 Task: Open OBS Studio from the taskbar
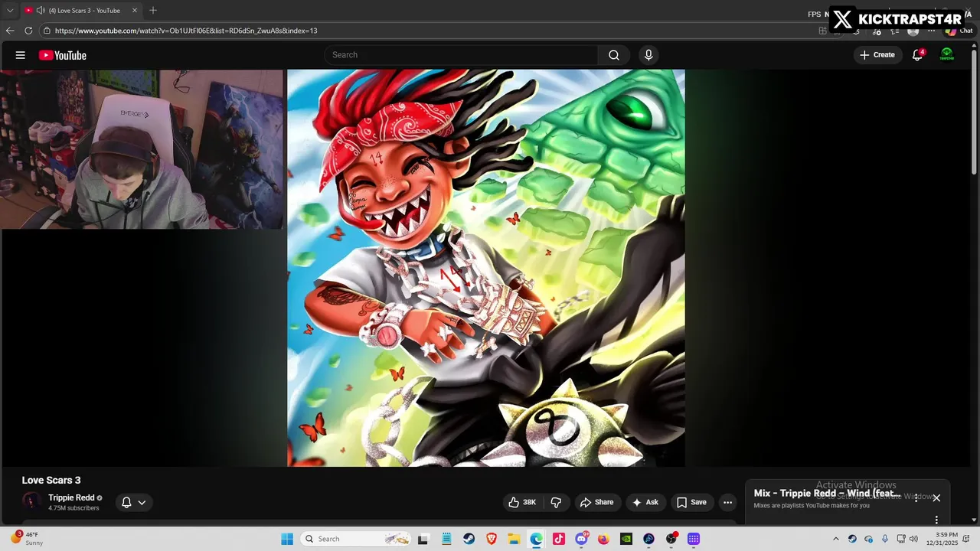(x=671, y=539)
